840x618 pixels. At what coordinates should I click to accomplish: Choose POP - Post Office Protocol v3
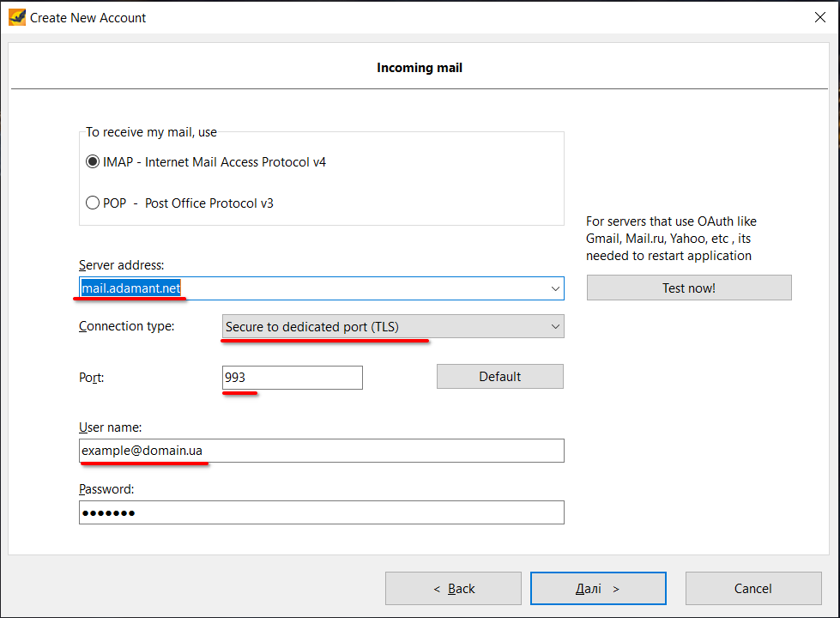click(94, 203)
